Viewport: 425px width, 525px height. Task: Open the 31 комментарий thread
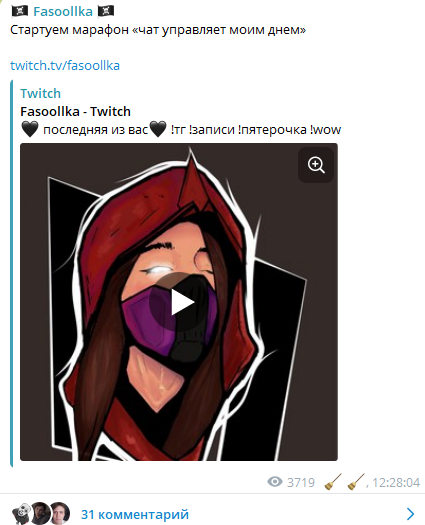(x=135, y=514)
